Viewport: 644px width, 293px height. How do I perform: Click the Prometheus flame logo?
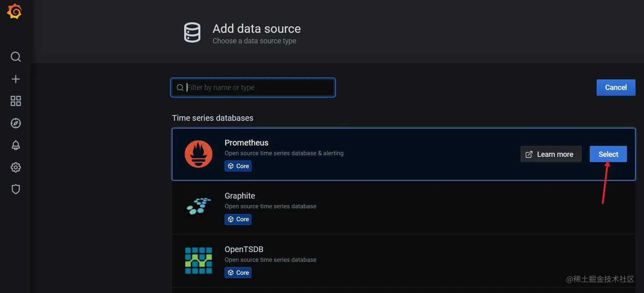(198, 154)
